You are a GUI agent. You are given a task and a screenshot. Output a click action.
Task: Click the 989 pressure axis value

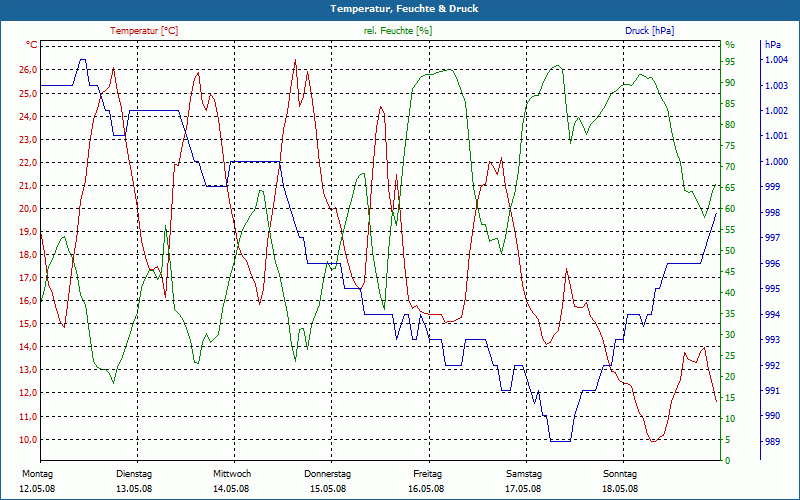click(x=772, y=441)
